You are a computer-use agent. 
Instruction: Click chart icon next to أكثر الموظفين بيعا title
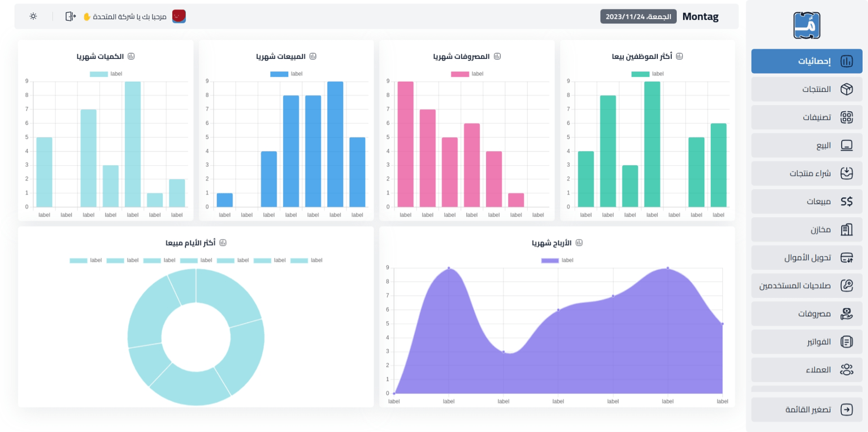pyautogui.click(x=680, y=57)
